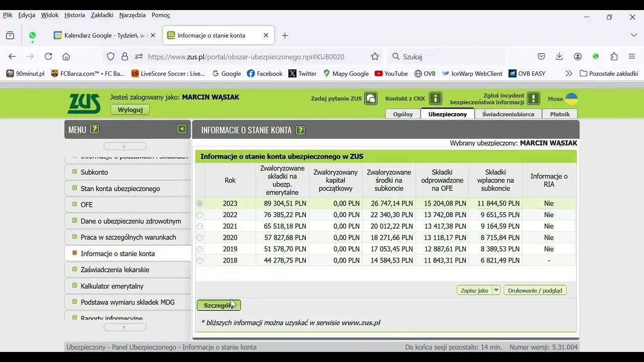Image resolution: width=644 pixels, height=362 pixels.
Task: Click the speech bubble icon next to Zadaj pytanie ZUS
Action: [371, 99]
